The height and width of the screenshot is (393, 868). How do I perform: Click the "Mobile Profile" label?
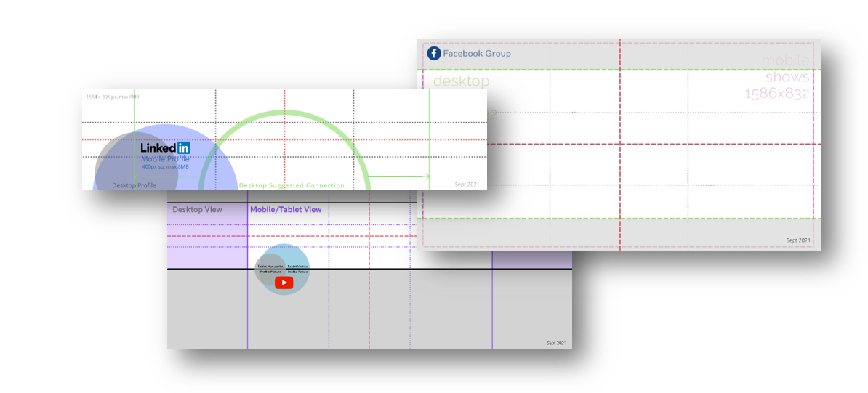click(x=165, y=159)
